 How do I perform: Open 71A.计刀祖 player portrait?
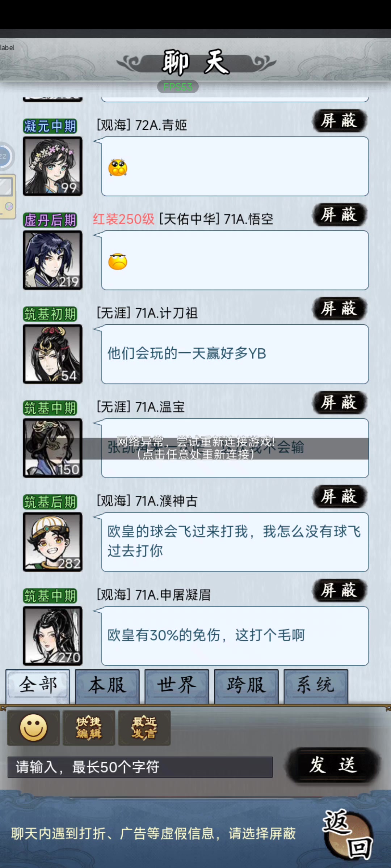(53, 354)
